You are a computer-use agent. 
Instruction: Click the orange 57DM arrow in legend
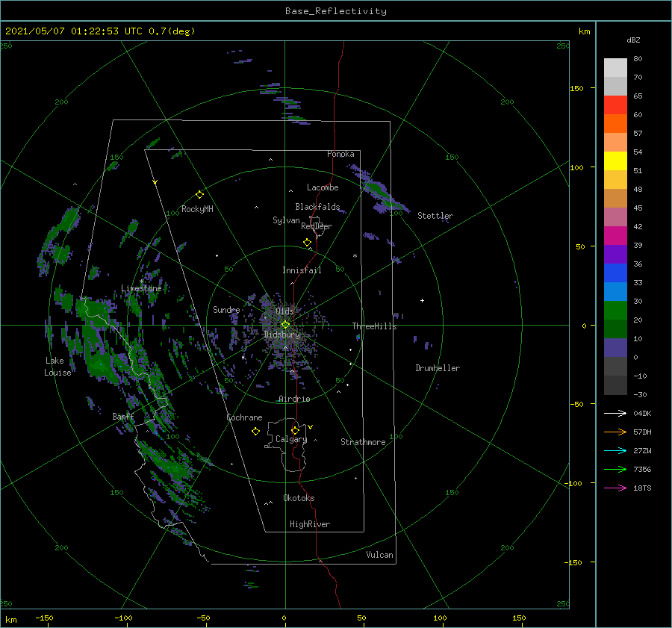(615, 432)
